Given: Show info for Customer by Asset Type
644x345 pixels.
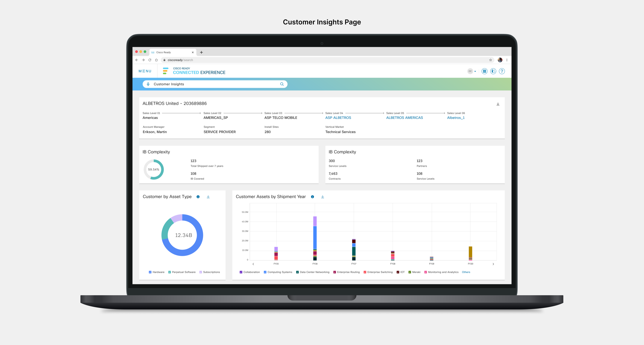Looking at the screenshot, I should pos(198,197).
